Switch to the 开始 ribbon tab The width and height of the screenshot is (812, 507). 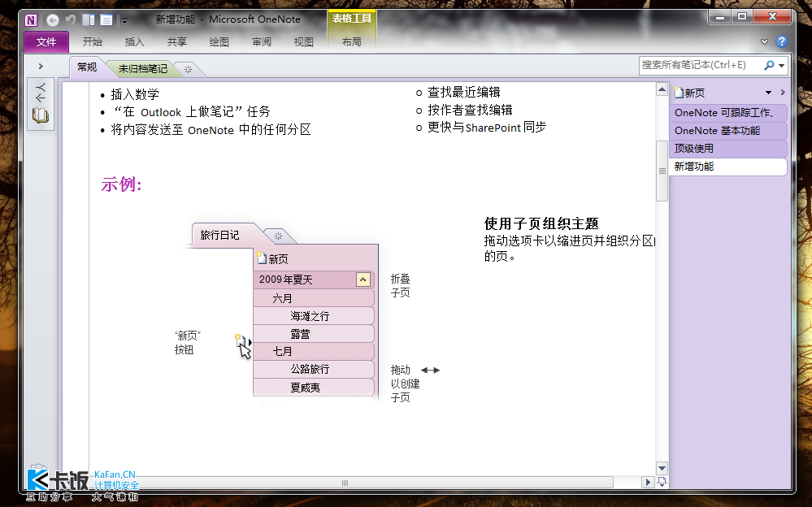[92, 42]
